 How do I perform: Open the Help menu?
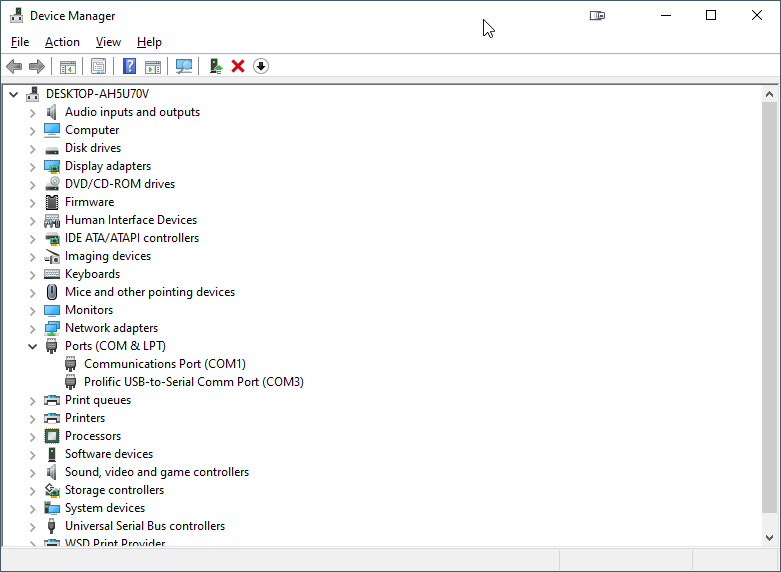pyautogui.click(x=149, y=42)
